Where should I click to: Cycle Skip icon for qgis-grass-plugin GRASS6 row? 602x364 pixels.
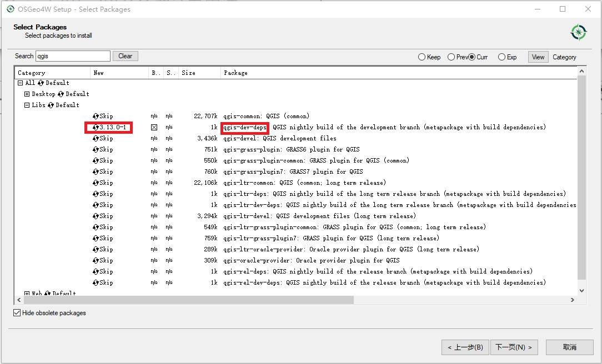click(96, 150)
